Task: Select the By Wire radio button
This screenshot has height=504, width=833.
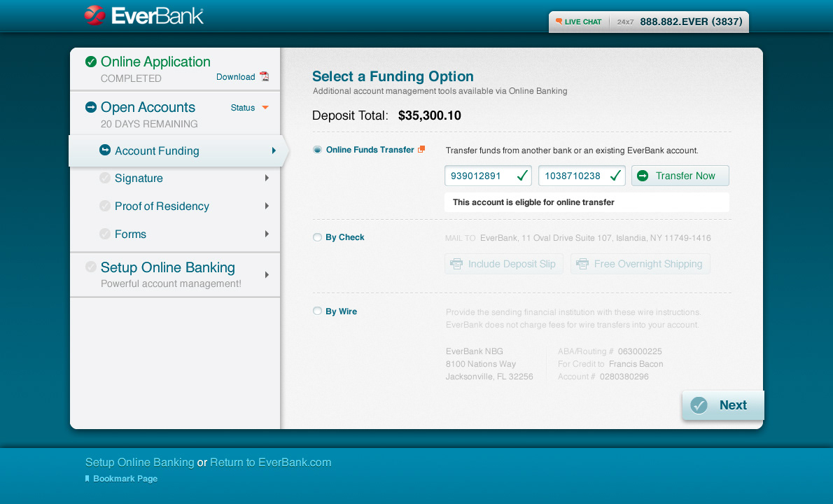Action: [317, 311]
